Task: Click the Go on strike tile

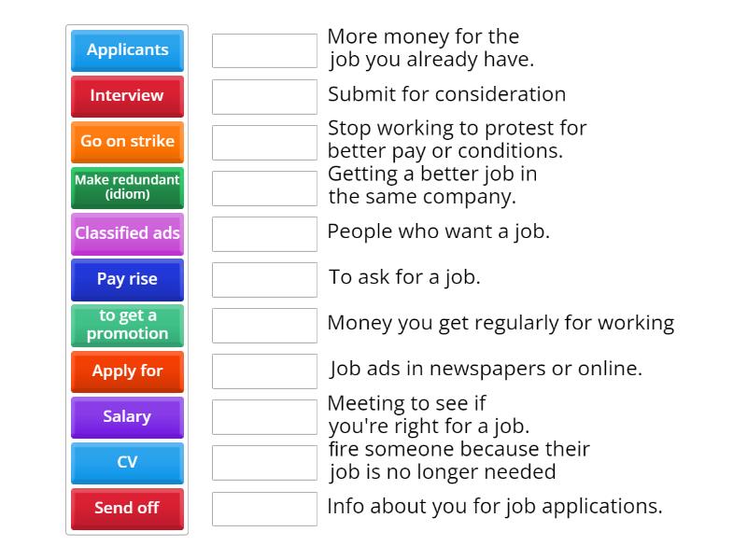Action: click(127, 142)
